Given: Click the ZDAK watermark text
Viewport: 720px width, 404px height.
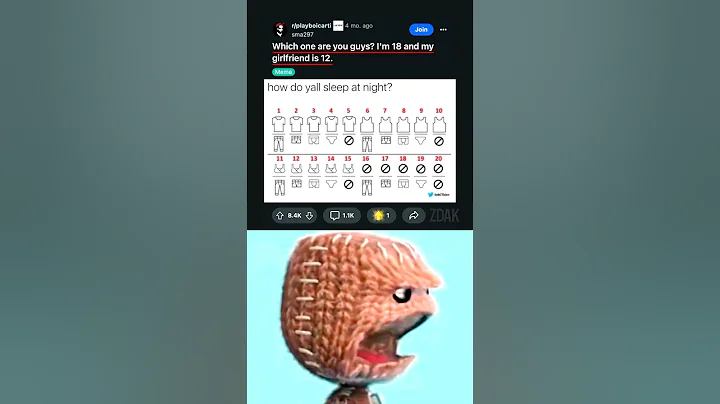Looking at the screenshot, I should 444,215.
